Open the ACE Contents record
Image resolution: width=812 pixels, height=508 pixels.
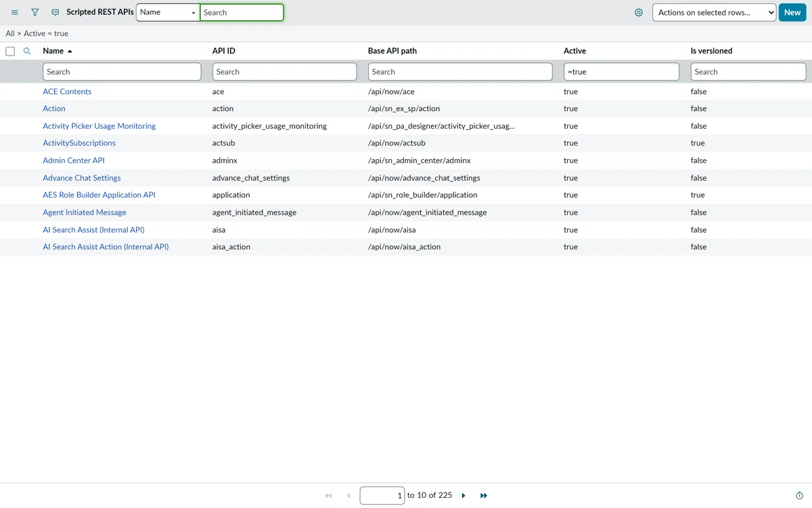pos(67,91)
